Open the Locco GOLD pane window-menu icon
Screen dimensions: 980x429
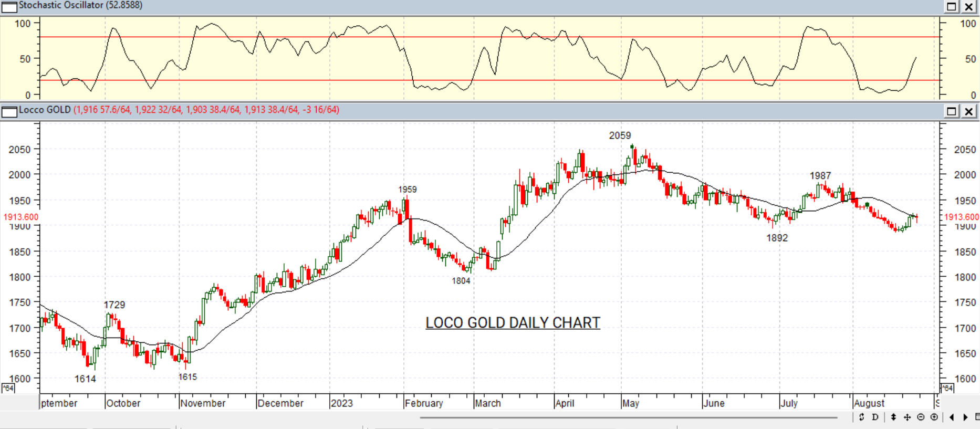coord(9,111)
